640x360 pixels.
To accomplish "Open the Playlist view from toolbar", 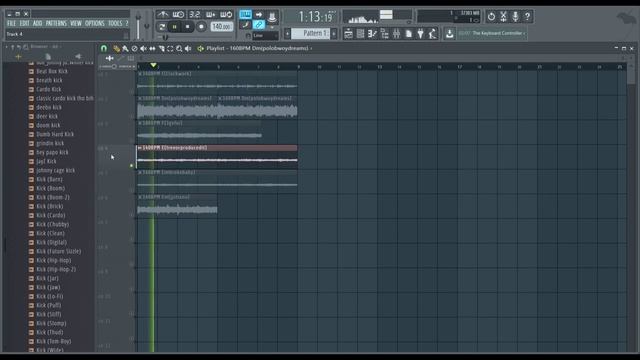I will pyautogui.click(x=348, y=33).
